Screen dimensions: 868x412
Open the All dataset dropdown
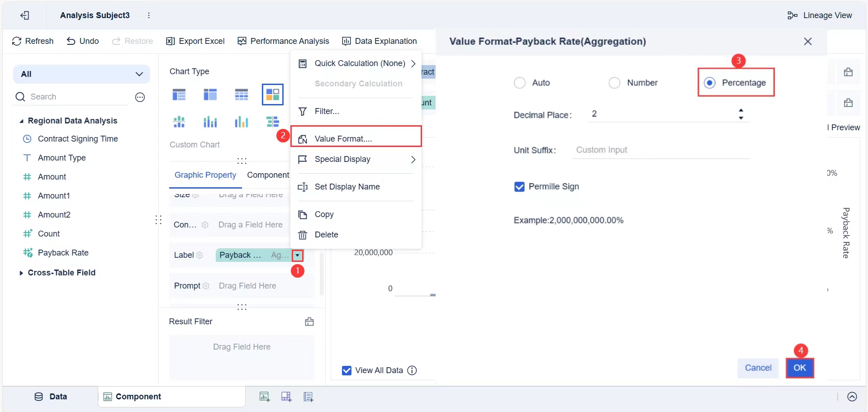click(81, 74)
